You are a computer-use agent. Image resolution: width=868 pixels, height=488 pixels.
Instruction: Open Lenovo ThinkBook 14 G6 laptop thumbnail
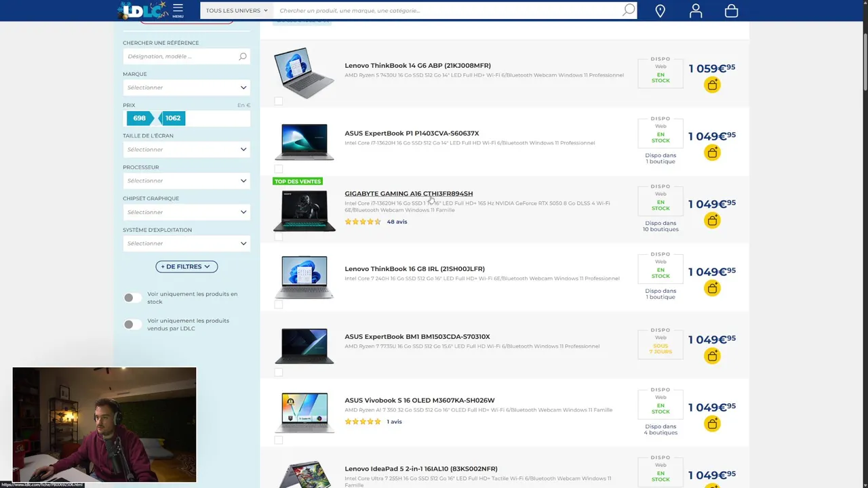point(304,73)
